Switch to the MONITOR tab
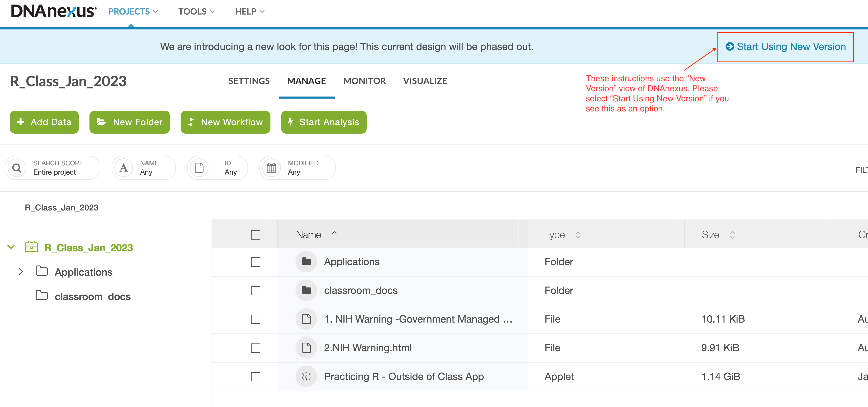868x407 pixels. [364, 81]
